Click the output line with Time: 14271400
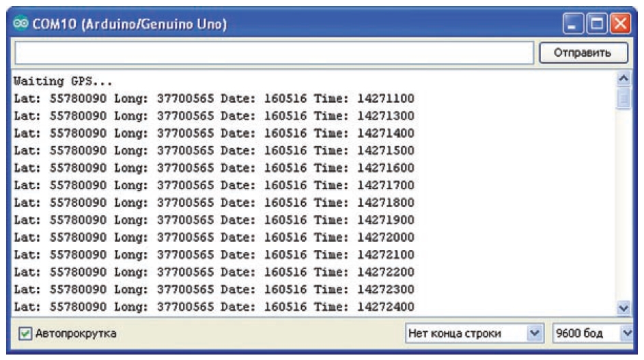Image resolution: width=644 pixels, height=360 pixels. click(x=214, y=133)
